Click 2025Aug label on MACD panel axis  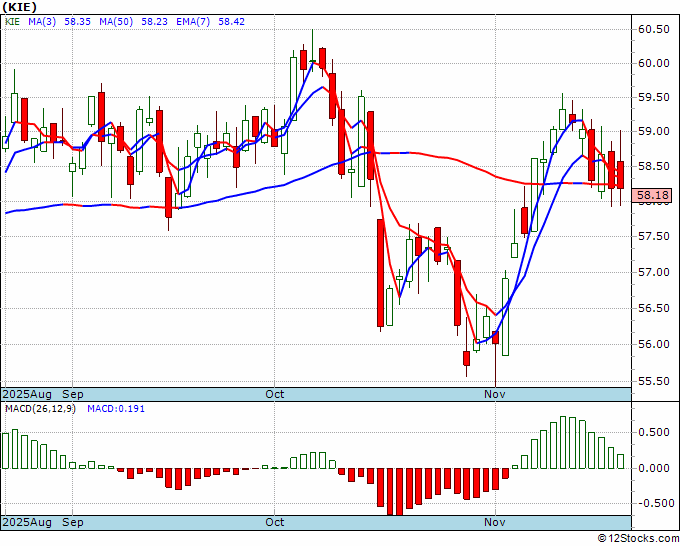click(27, 522)
